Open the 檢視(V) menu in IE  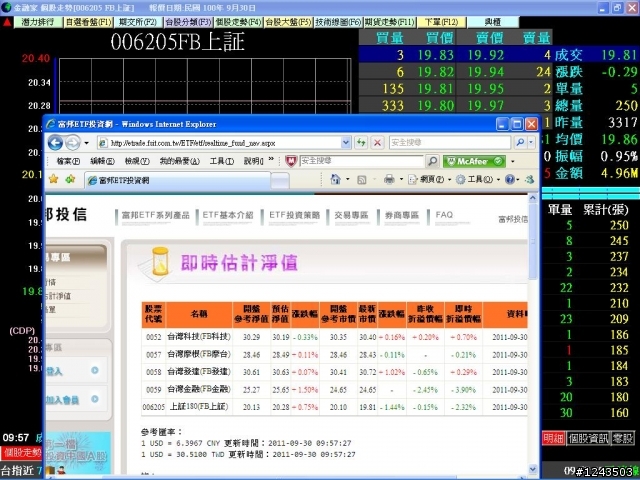[137, 161]
